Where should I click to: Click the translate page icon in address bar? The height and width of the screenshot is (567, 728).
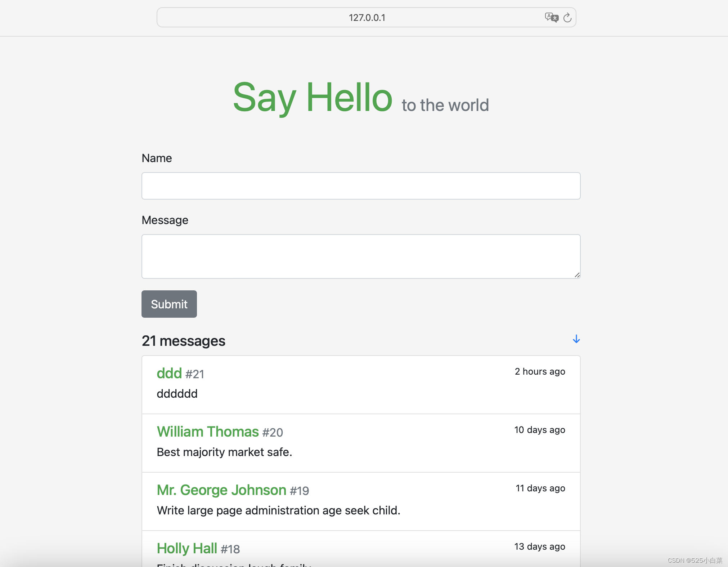point(551,17)
